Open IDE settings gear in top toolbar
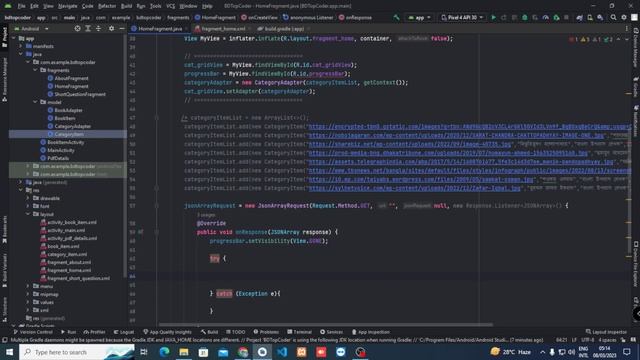The width and height of the screenshot is (640, 360). [x=624, y=18]
